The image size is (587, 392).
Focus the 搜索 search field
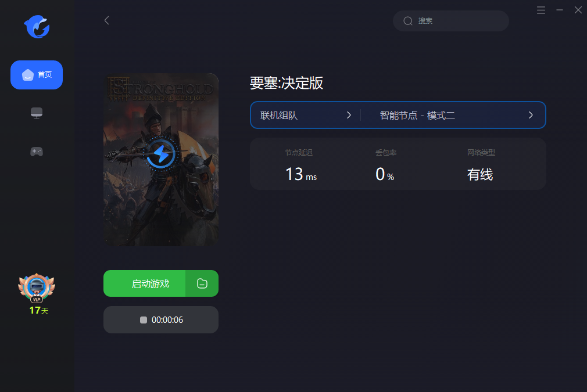[x=451, y=21]
